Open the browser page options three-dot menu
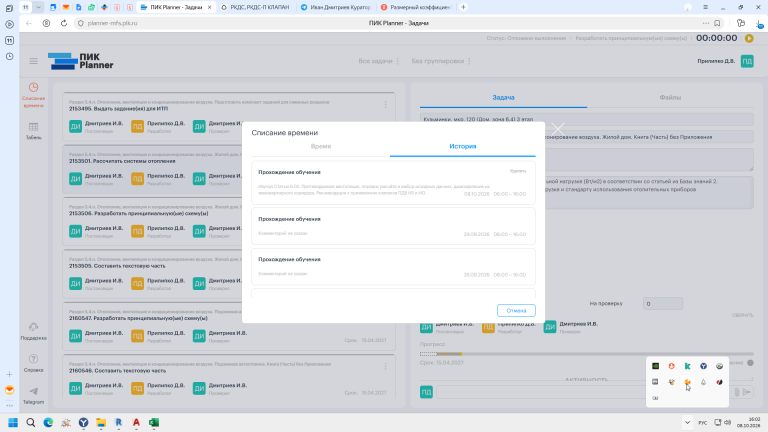This screenshot has height=432, width=768. [705, 23]
